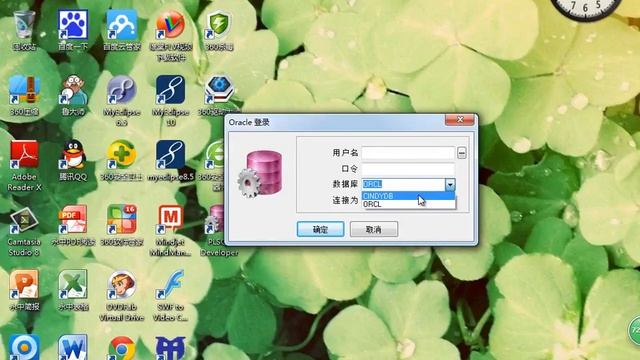Launch the Google Chrome desktop shortcut

click(122, 348)
